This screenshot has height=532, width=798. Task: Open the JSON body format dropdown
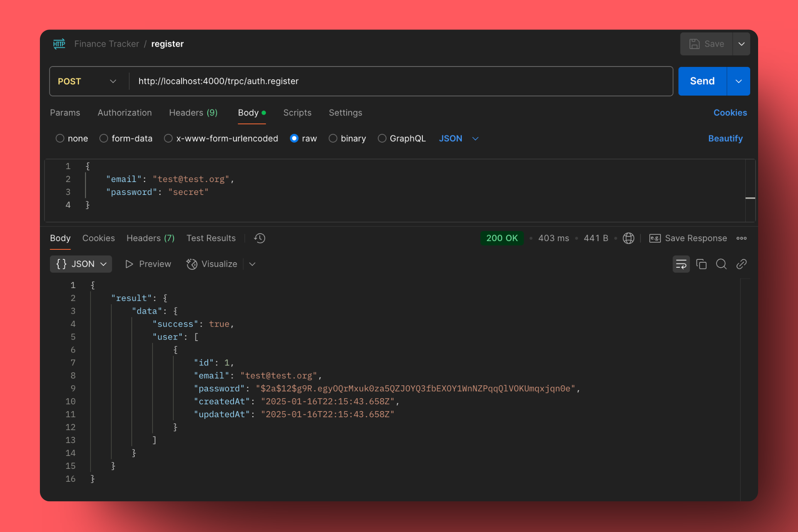pyautogui.click(x=459, y=138)
